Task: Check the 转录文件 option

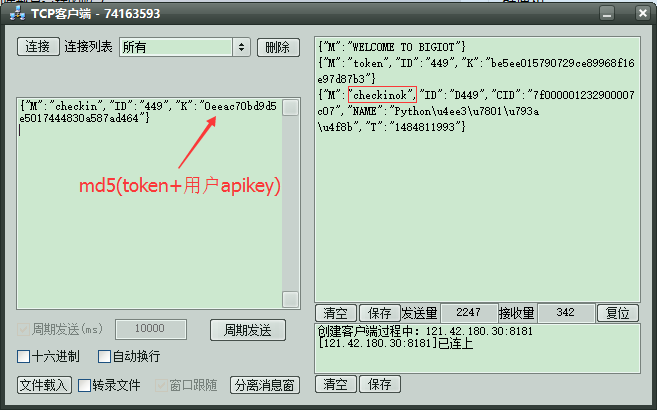Action: pos(84,385)
